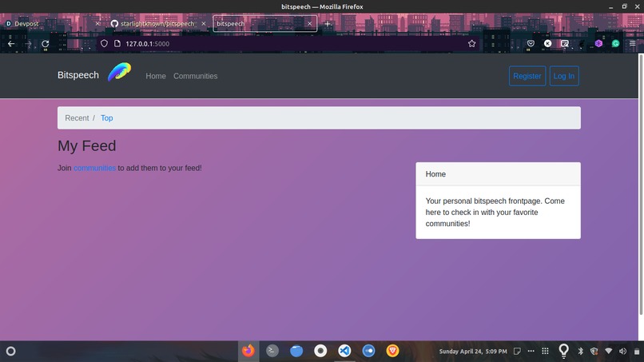The width and height of the screenshot is (644, 362).
Task: Click the Register button
Action: pyautogui.click(x=527, y=76)
